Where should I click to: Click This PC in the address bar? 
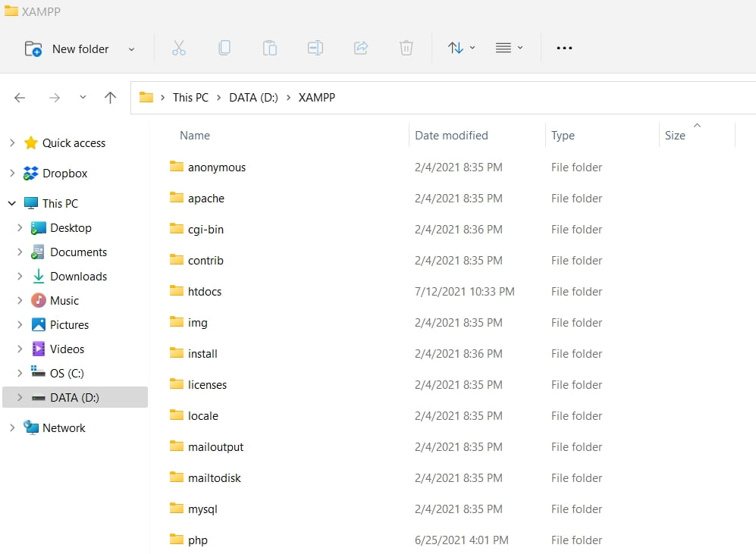(190, 98)
